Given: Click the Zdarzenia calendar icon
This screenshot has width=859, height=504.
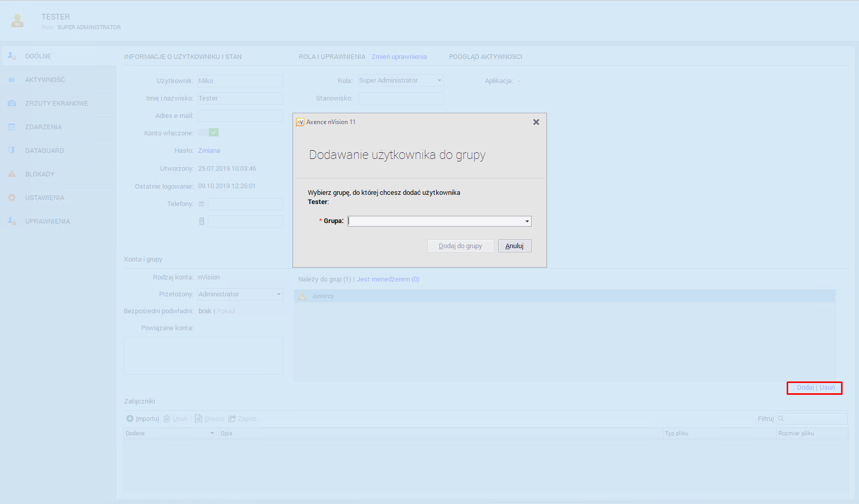Looking at the screenshot, I should pyautogui.click(x=12, y=127).
